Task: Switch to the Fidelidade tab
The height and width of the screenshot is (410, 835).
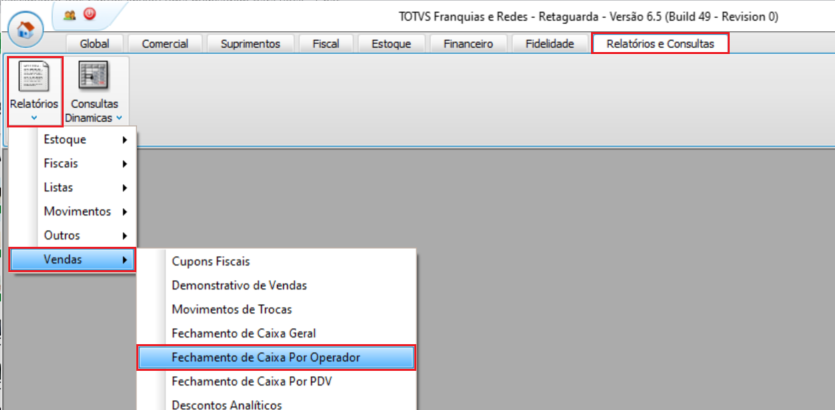Action: pyautogui.click(x=550, y=44)
